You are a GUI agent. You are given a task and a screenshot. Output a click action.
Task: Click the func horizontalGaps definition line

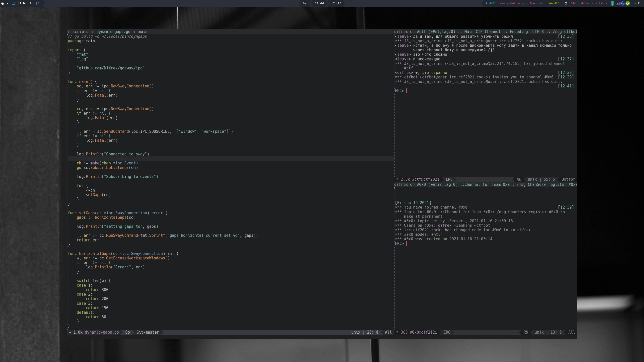point(123,254)
